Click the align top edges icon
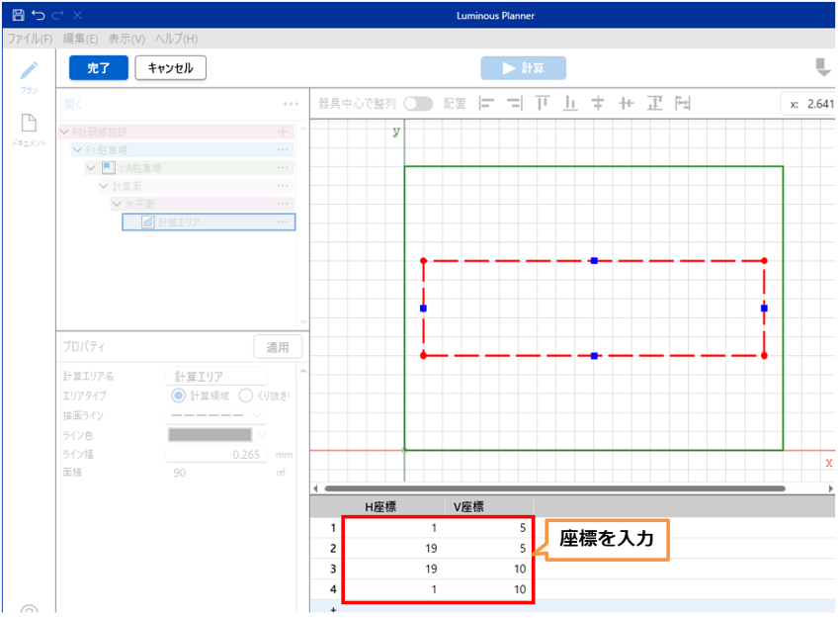The height and width of the screenshot is (618, 840). point(542,103)
